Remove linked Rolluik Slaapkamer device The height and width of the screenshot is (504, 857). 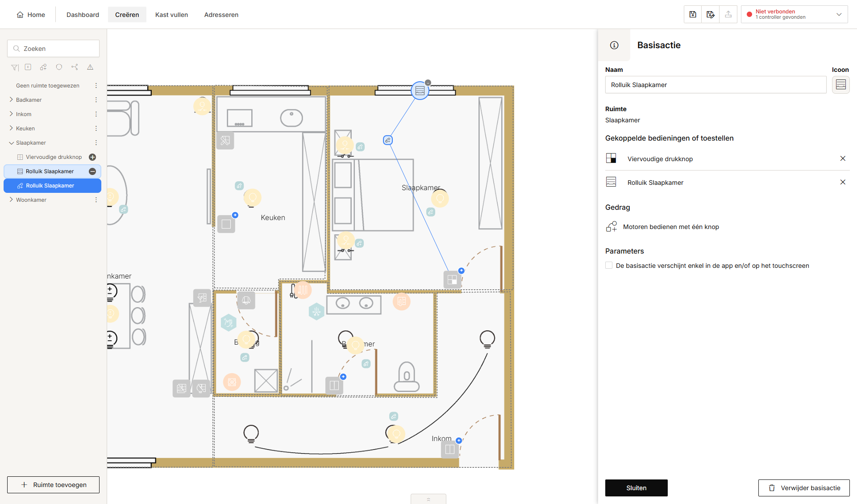843,182
